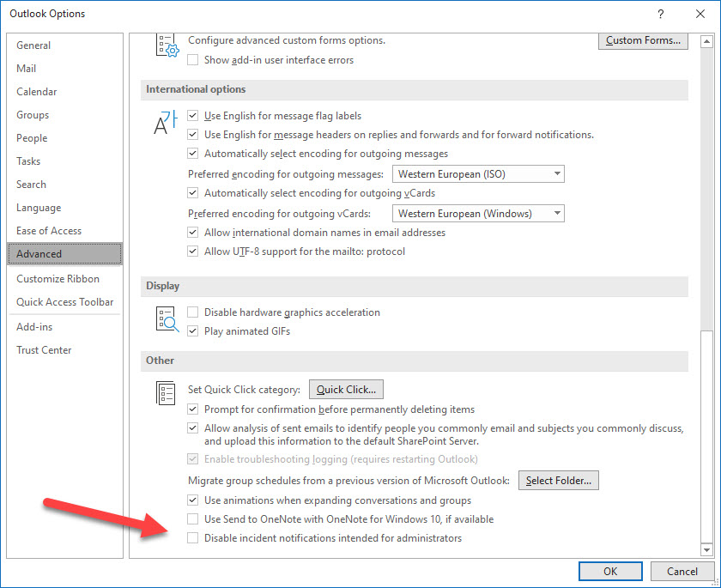The height and width of the screenshot is (588, 721).
Task: Open the Mail options category
Action: (65, 69)
